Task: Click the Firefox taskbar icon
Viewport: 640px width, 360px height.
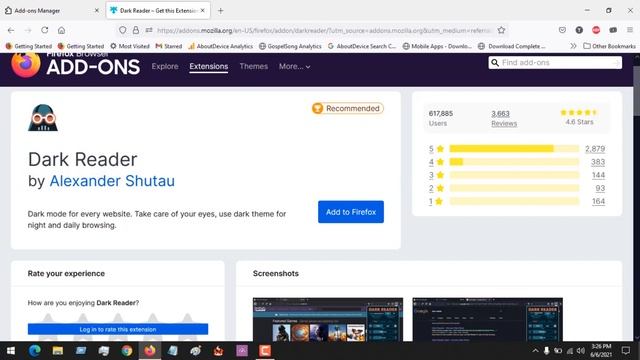Action: [150, 351]
